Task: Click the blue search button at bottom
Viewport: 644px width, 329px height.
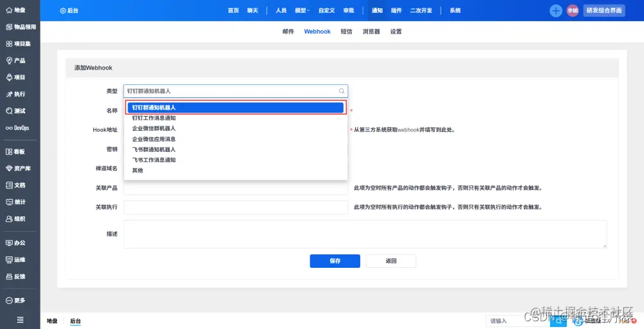Action: click(558, 321)
